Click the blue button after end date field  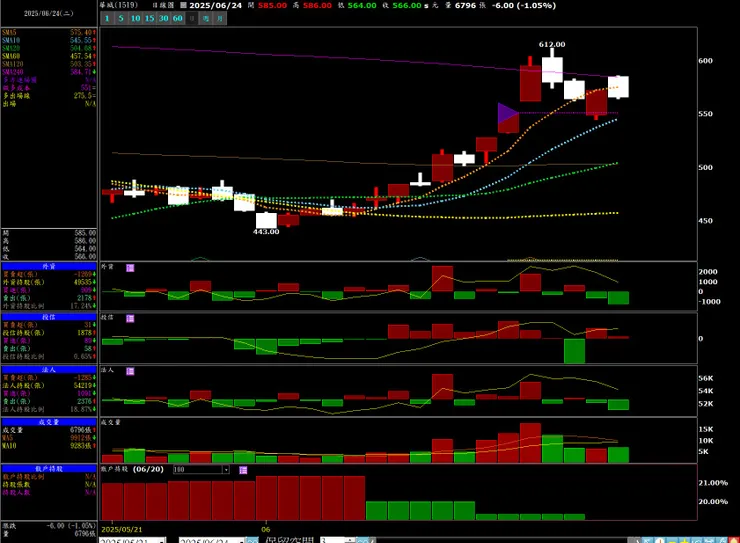tap(253, 540)
